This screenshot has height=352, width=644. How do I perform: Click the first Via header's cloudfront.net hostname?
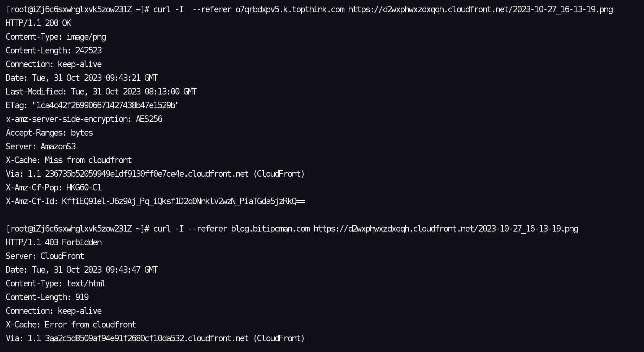pyautogui.click(x=147, y=174)
